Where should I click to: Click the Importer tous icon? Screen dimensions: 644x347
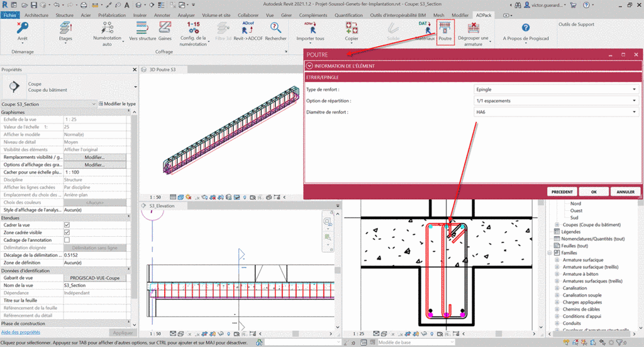(311, 28)
